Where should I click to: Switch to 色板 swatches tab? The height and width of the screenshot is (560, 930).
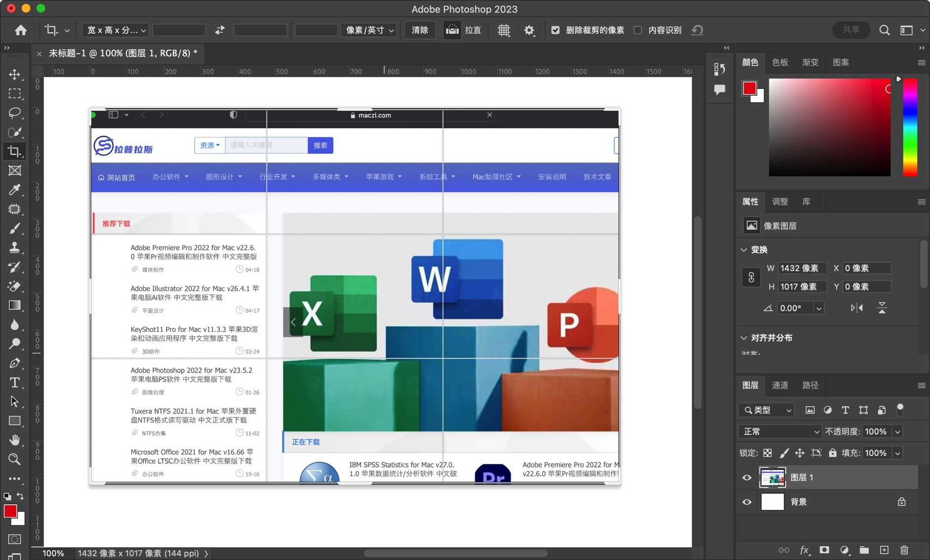pyautogui.click(x=780, y=62)
